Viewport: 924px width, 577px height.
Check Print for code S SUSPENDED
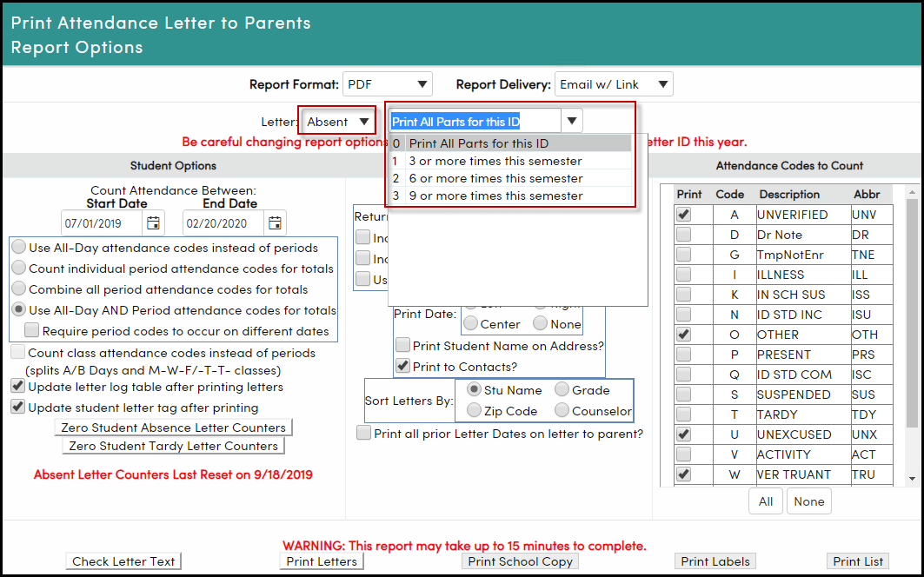point(683,395)
